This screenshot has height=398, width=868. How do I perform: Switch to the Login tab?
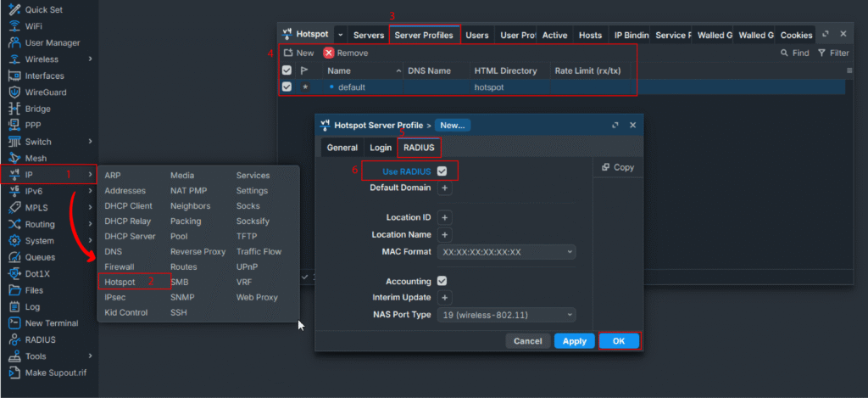(x=381, y=148)
